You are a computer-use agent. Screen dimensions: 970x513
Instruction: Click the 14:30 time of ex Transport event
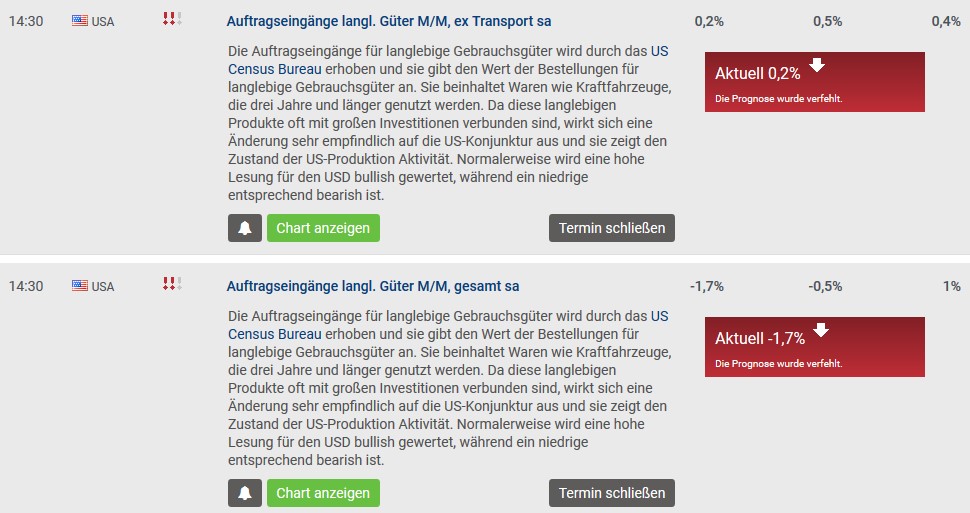pos(25,21)
